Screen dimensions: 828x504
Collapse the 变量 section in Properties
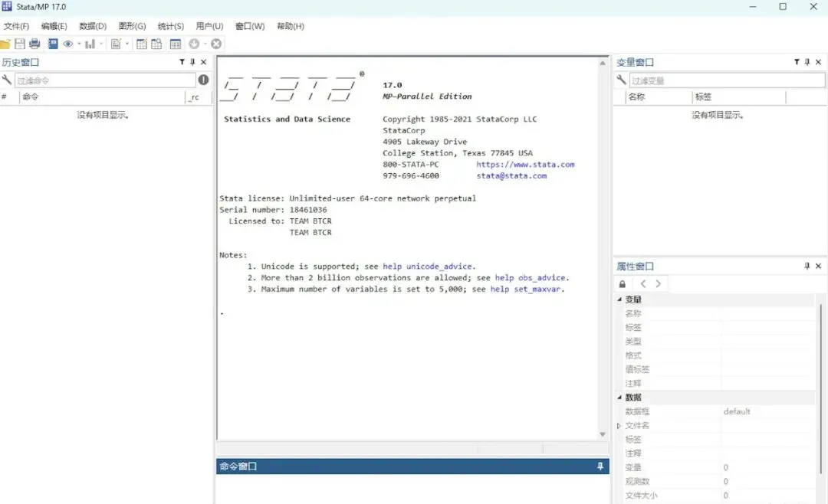point(619,299)
